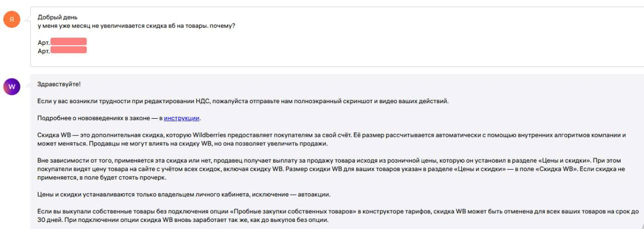Click paragraph starting «Если вы выкупали собственные»
Image resolution: width=644 pixels, height=229 pixels.
click(338, 216)
